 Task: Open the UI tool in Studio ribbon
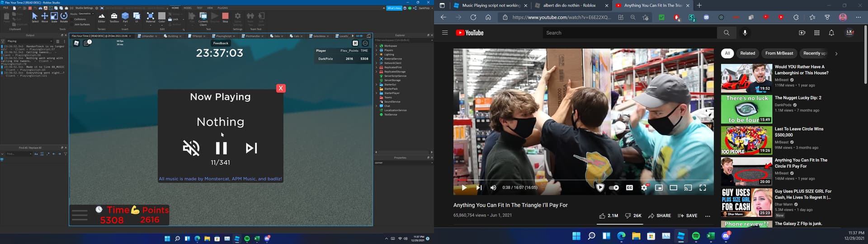coord(137,17)
